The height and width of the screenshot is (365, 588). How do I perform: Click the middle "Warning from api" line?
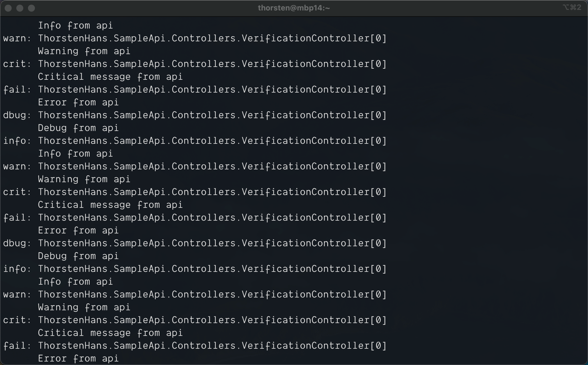tap(84, 179)
